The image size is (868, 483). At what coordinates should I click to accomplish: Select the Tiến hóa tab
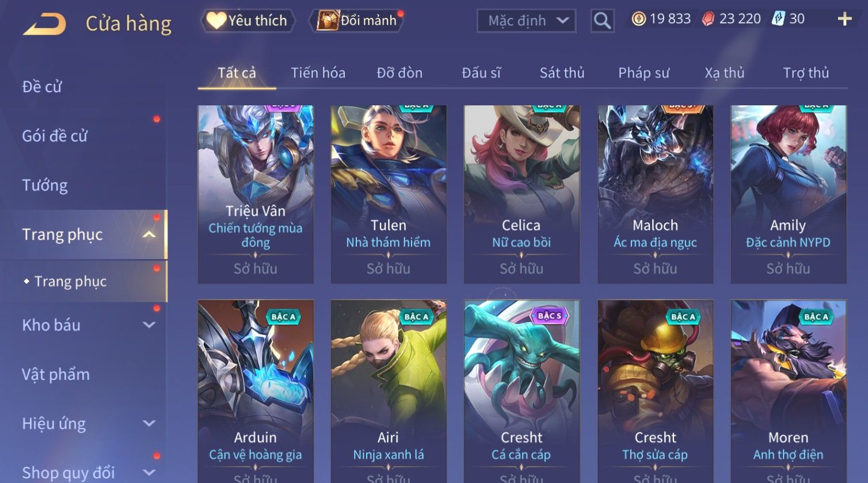tap(318, 73)
